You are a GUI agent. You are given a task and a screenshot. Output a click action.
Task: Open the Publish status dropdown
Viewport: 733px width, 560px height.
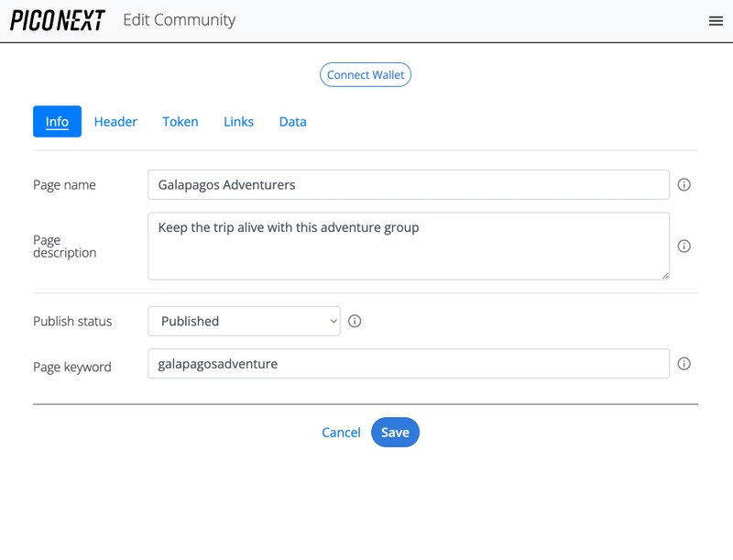pyautogui.click(x=244, y=321)
